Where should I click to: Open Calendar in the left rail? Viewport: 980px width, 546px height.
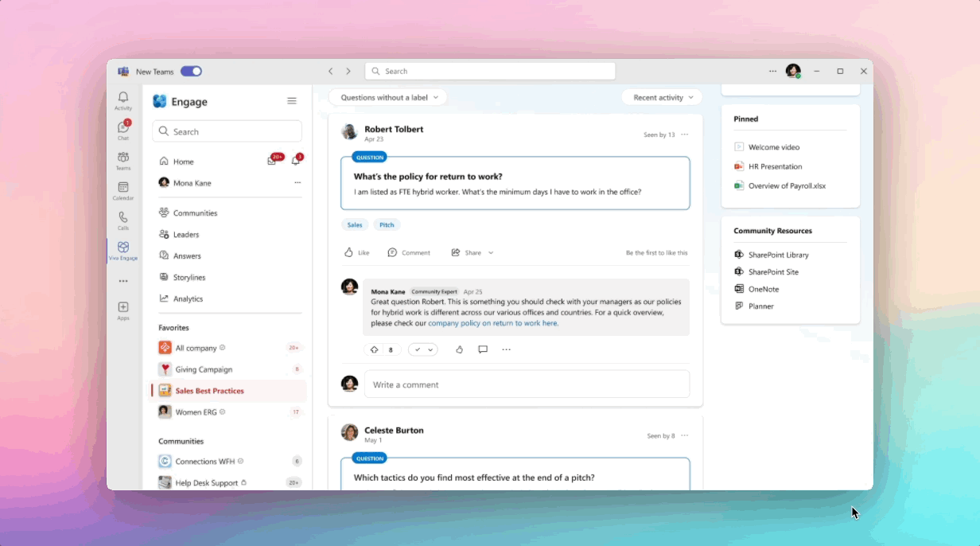[x=123, y=190]
